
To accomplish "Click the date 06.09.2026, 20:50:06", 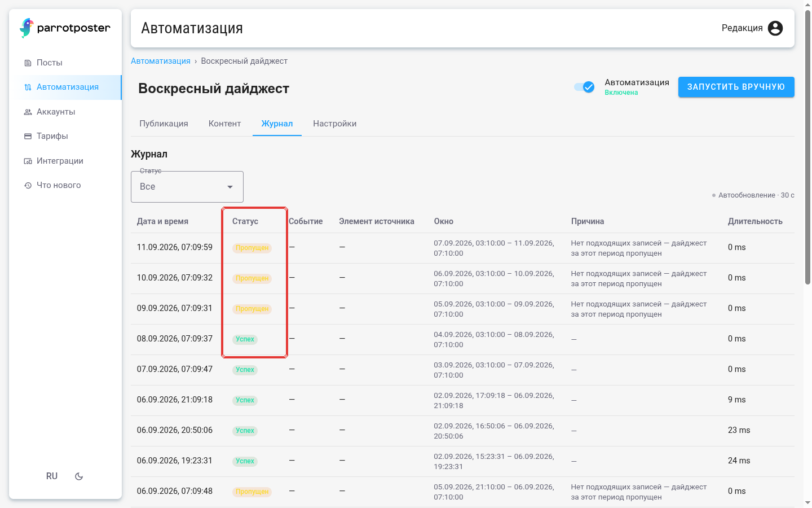I will tap(175, 430).
